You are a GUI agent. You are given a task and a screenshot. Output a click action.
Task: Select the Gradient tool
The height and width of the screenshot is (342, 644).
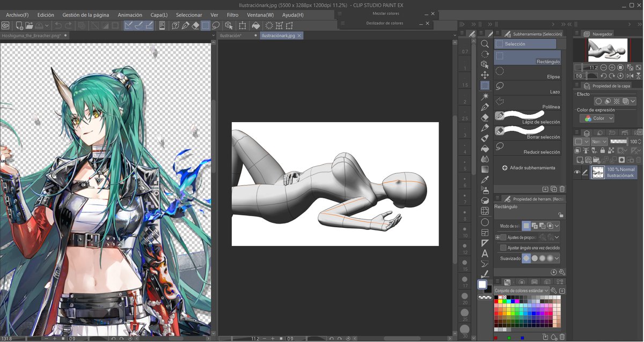485,169
